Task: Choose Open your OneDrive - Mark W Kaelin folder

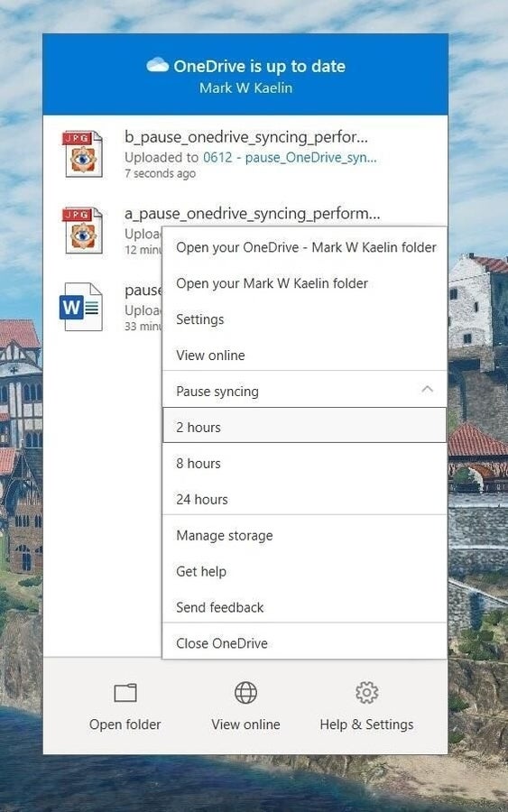Action: click(x=304, y=247)
